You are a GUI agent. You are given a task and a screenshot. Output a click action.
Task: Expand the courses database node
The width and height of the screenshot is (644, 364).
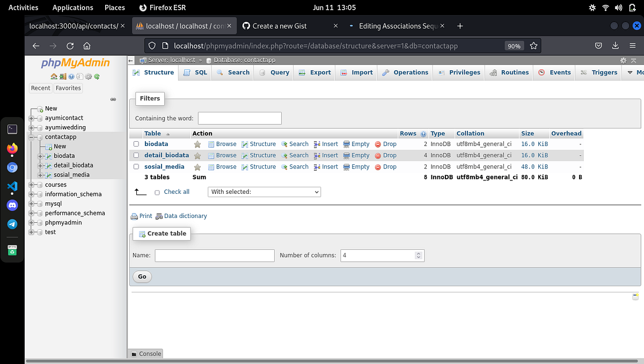32,184
